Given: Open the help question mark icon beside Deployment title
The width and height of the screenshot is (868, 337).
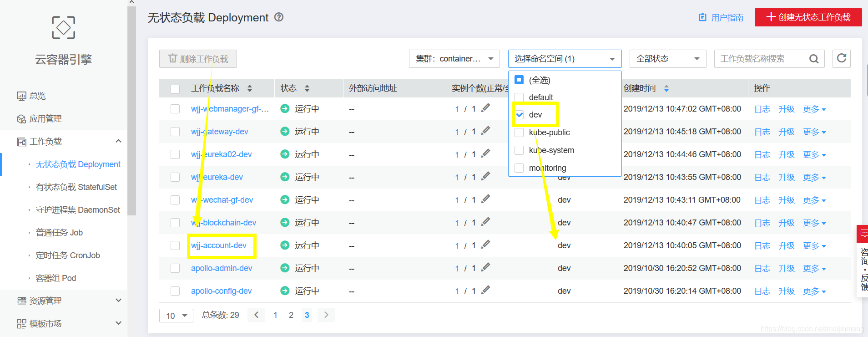Looking at the screenshot, I should [x=279, y=17].
